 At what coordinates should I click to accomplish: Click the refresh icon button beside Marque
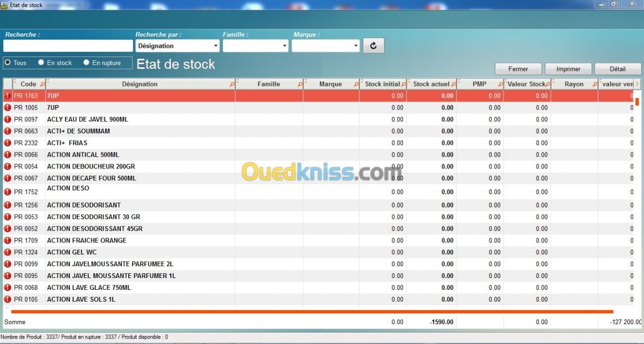point(374,46)
